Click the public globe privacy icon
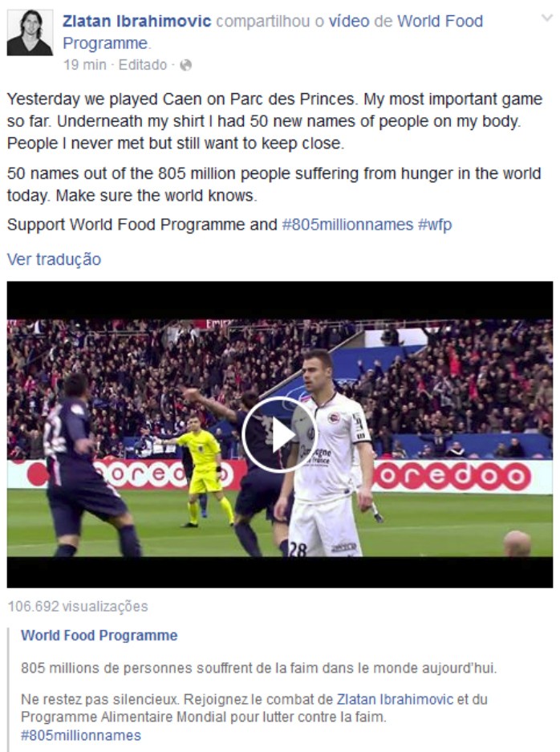 point(185,65)
